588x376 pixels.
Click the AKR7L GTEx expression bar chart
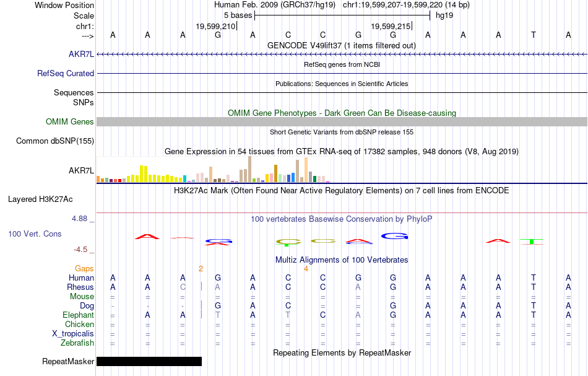tap(213, 170)
